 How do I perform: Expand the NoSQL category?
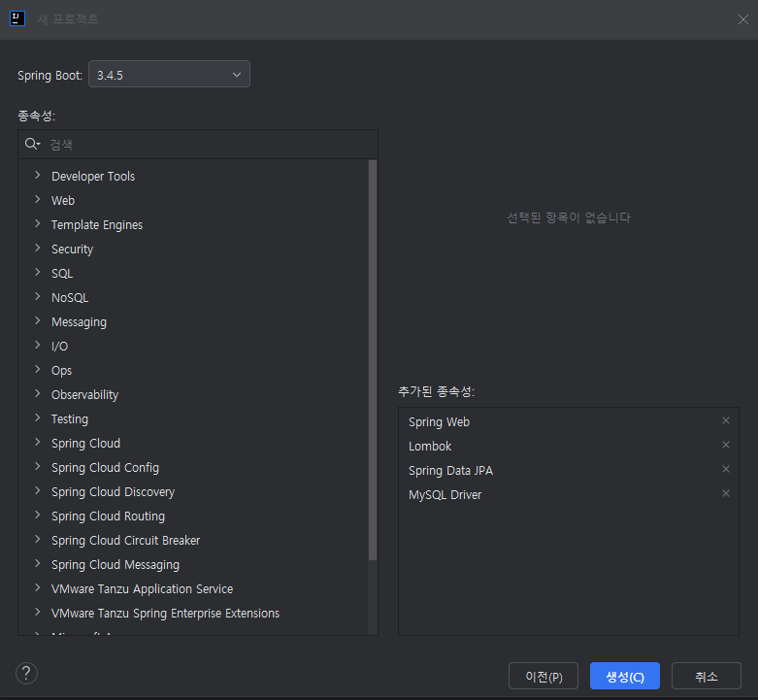click(x=37, y=296)
